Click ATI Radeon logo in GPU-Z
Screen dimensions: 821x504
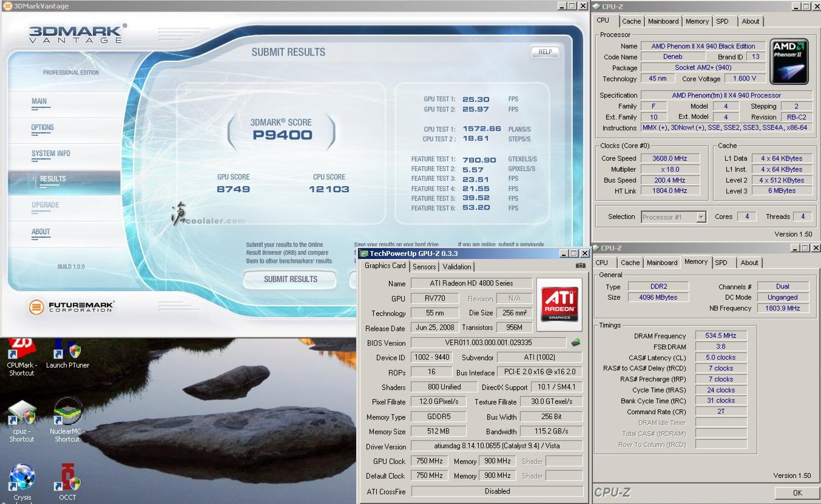(x=559, y=304)
